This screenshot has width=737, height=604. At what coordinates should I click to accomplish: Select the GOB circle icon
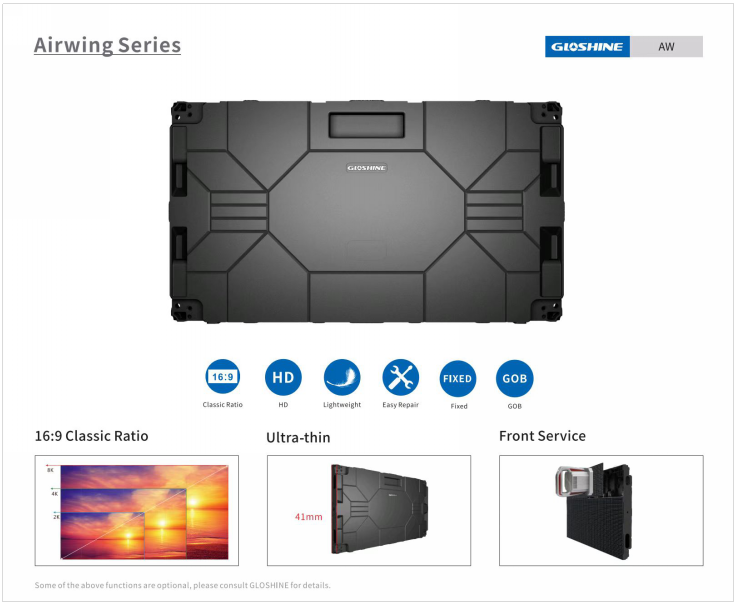coord(515,378)
